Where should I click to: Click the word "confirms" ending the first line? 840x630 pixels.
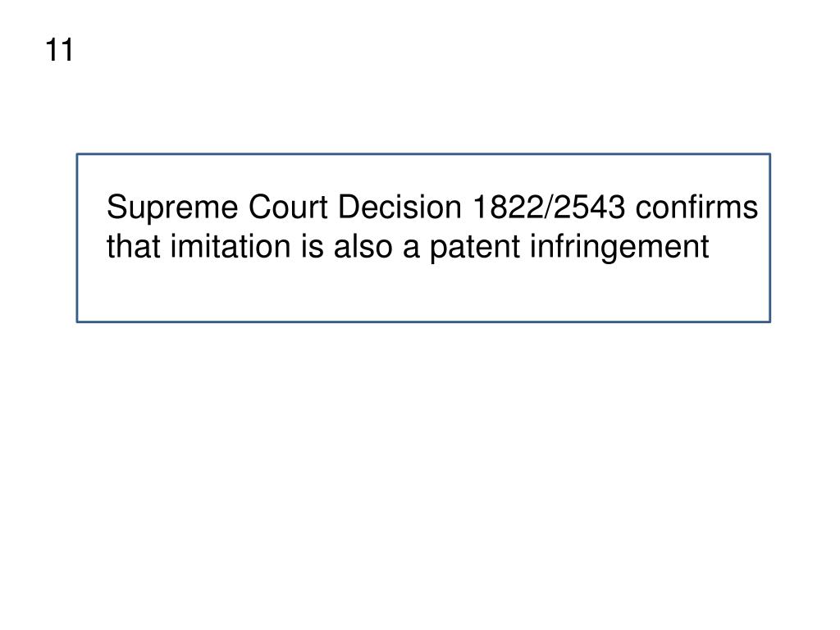click(x=696, y=206)
